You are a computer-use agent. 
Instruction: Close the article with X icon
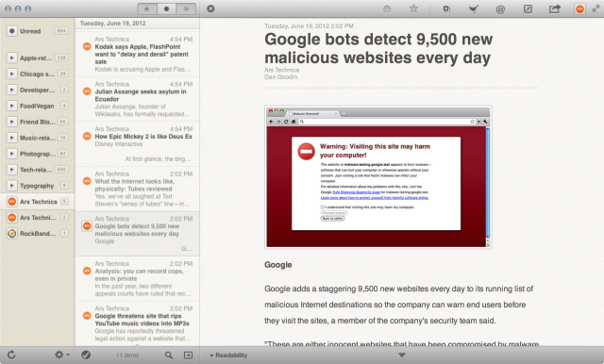[210, 8]
